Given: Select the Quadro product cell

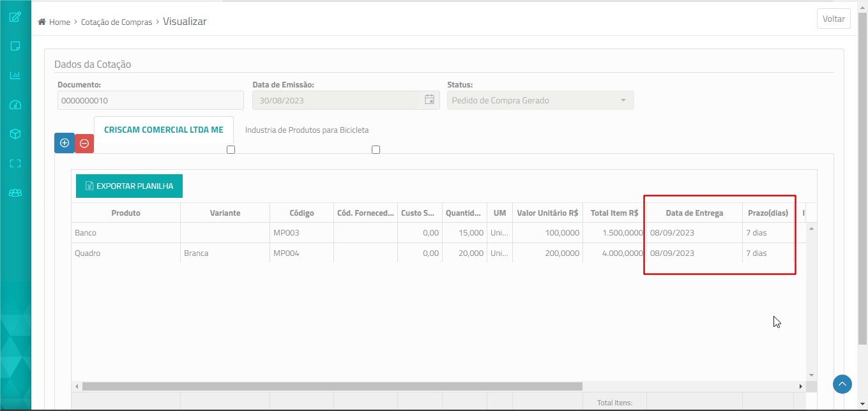Looking at the screenshot, I should tap(126, 253).
